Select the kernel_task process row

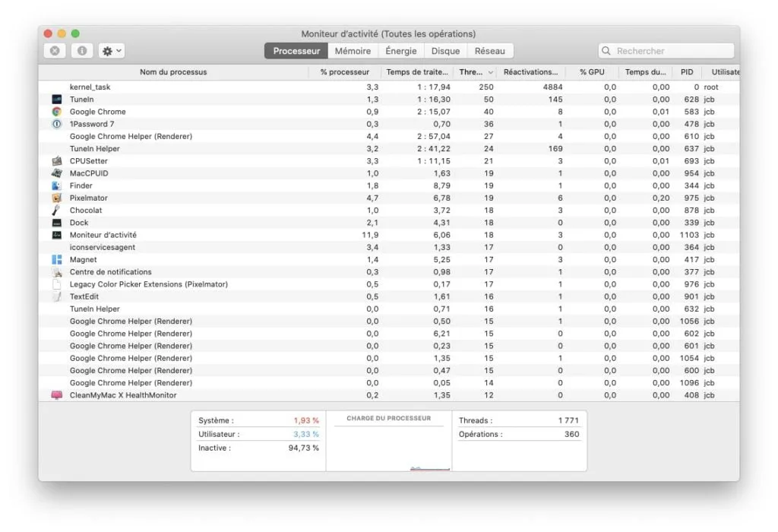[389, 87]
